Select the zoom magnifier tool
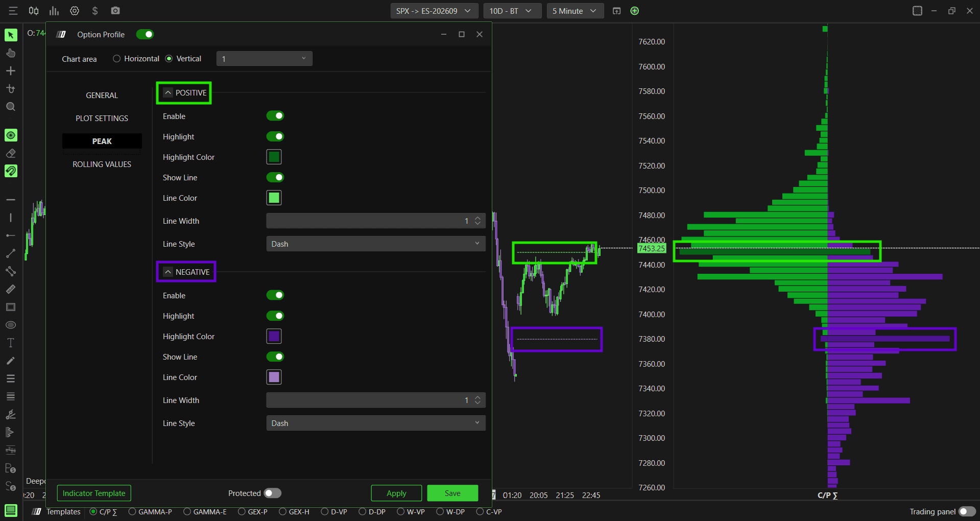Image resolution: width=980 pixels, height=521 pixels. click(11, 107)
